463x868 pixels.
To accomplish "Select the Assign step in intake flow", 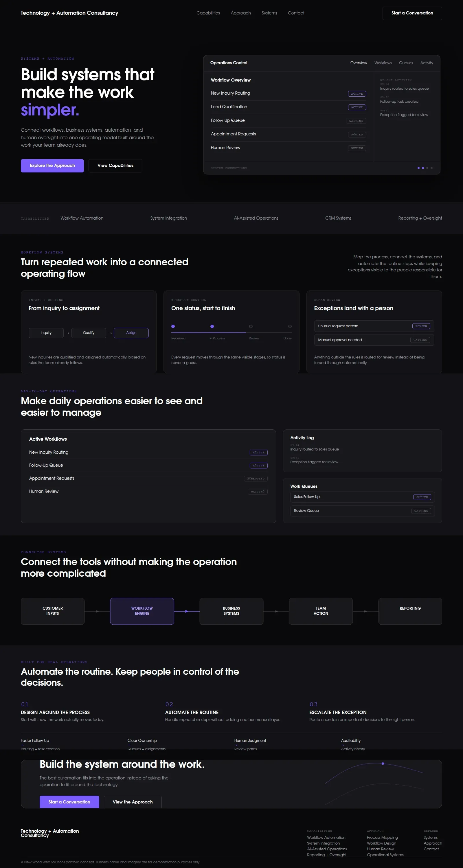I will [131, 333].
